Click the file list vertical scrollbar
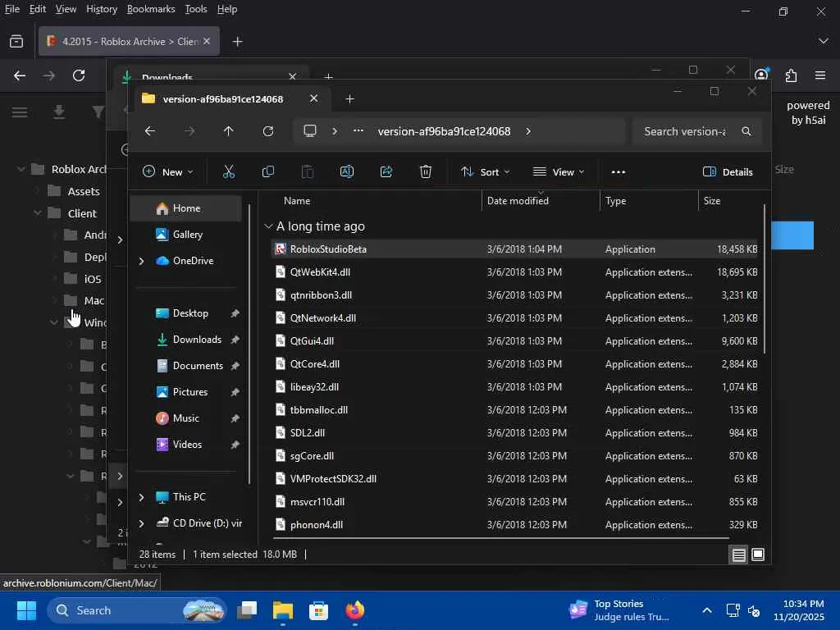Screen dimensions: 840x630 (x=764, y=279)
